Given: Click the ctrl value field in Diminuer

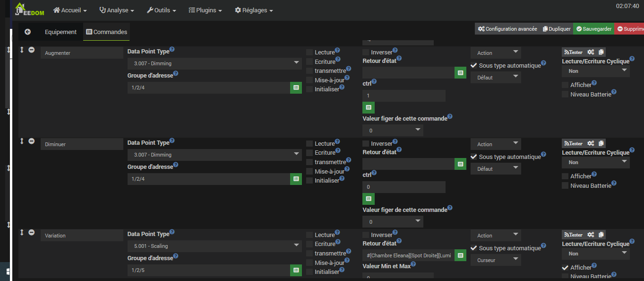Looking at the screenshot, I should [x=404, y=187].
